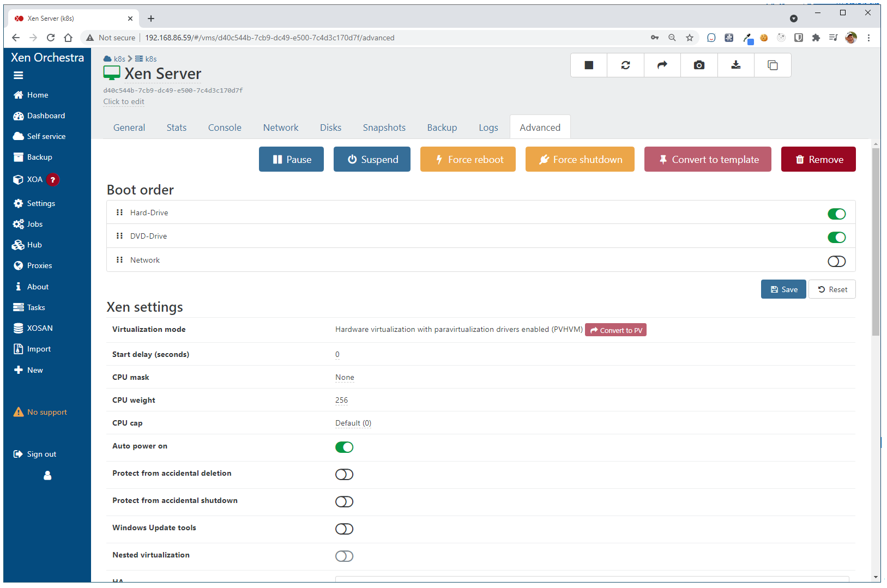Click the reboot VM refresh icon
887x588 pixels.
coord(625,65)
